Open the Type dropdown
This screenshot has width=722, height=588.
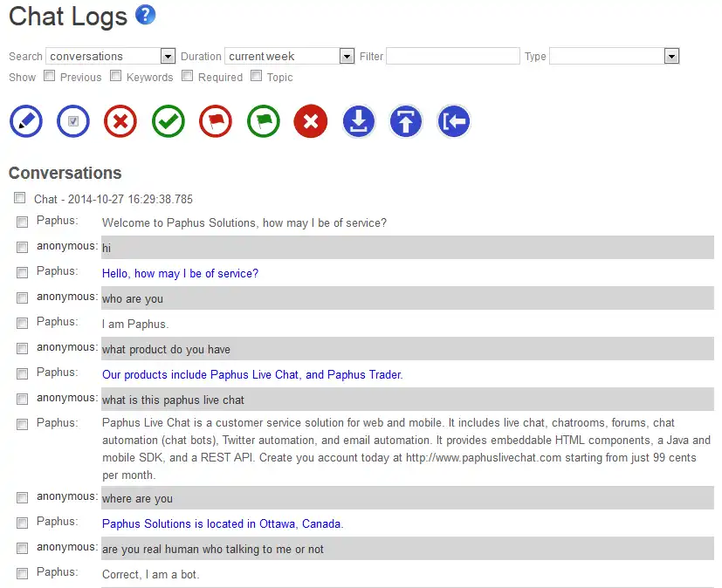tap(615, 56)
